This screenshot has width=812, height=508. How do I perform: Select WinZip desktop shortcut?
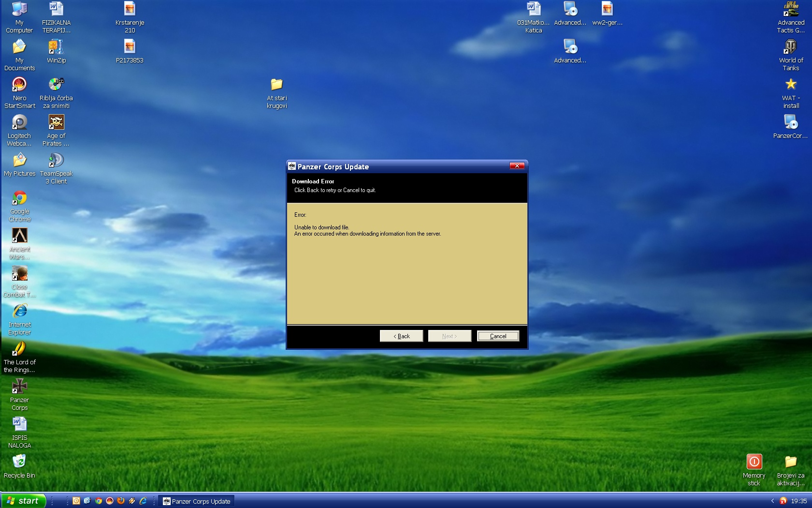click(x=56, y=51)
